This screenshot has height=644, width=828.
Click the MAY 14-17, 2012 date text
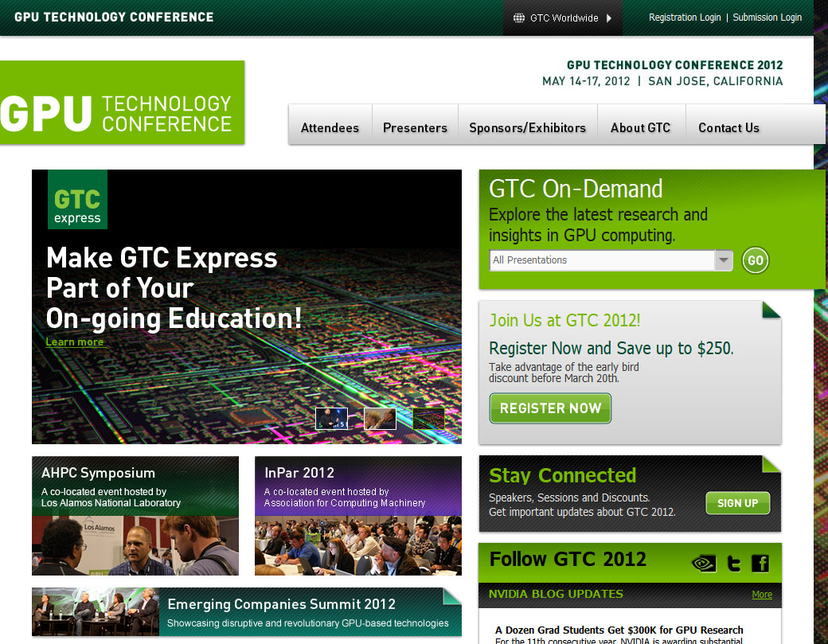pos(586,81)
